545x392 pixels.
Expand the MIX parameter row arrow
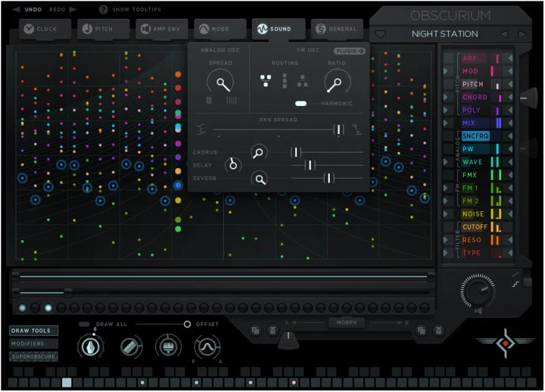tap(446, 123)
